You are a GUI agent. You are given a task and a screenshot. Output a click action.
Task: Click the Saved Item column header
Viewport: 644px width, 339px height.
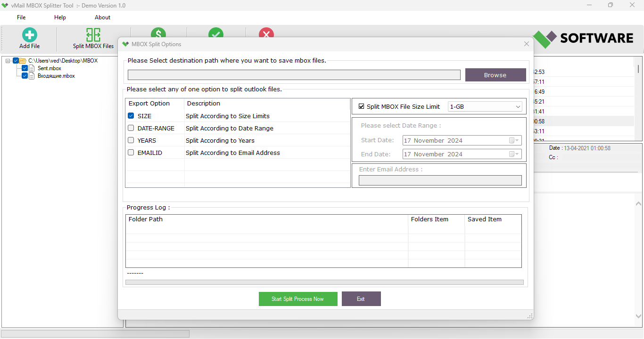[485, 219]
